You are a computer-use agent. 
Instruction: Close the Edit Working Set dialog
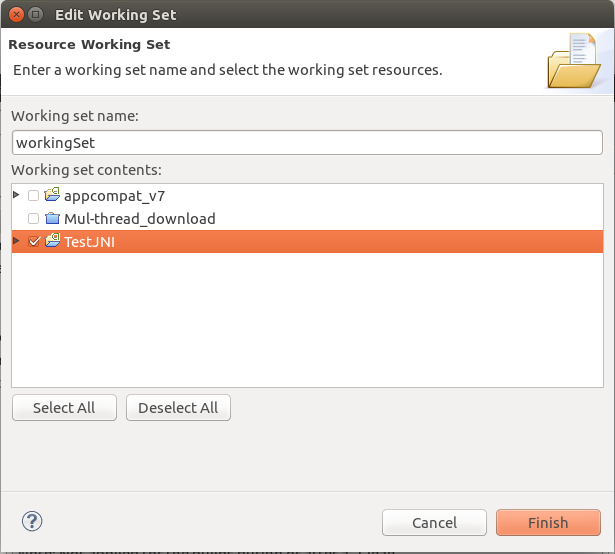[16, 15]
